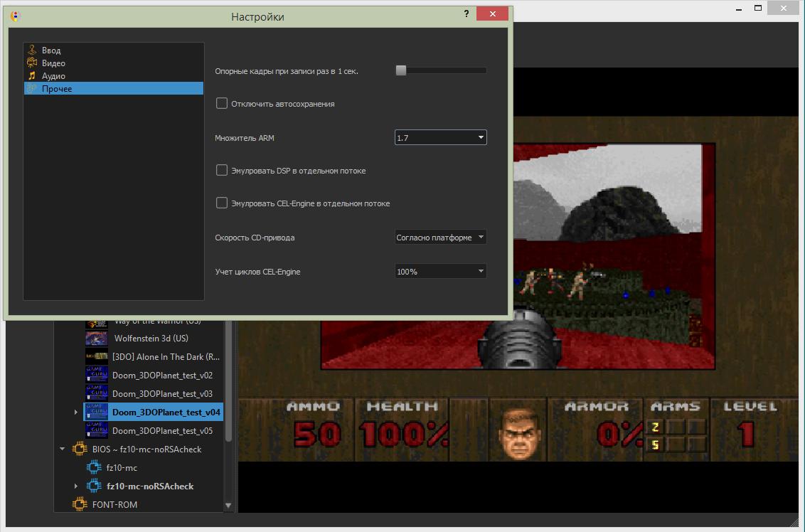Select the fz10-mc-noRSAcheck BIOS entry

coord(150,486)
